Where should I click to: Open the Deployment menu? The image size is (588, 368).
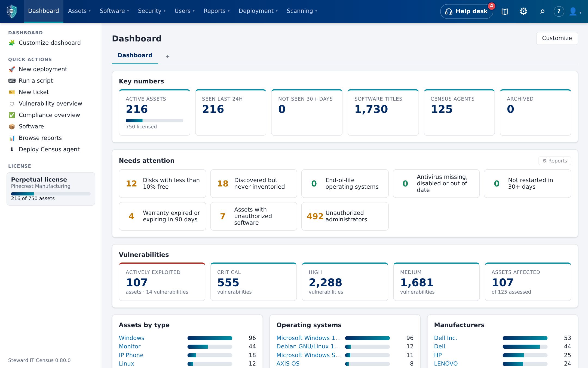click(258, 11)
